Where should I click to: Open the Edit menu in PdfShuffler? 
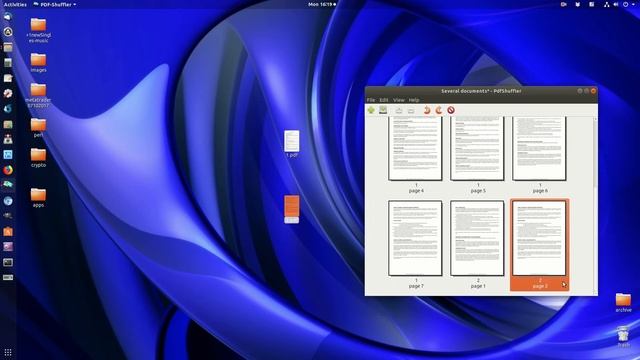(x=384, y=100)
